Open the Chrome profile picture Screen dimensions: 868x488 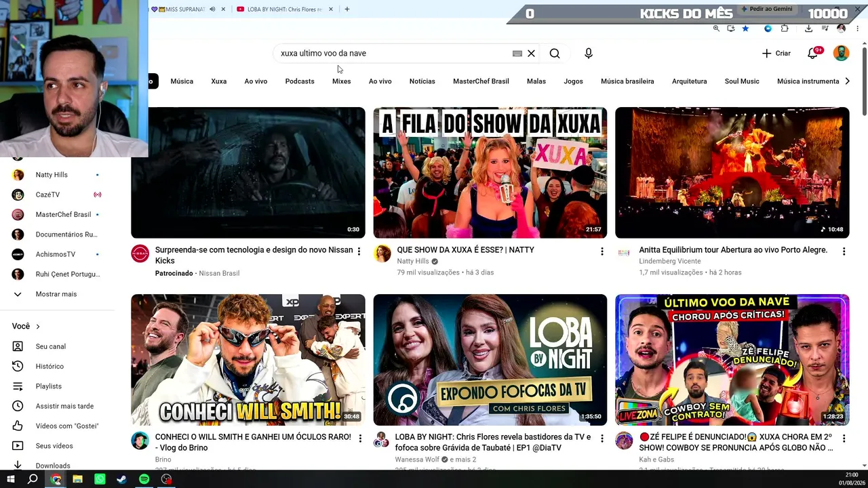tap(842, 28)
